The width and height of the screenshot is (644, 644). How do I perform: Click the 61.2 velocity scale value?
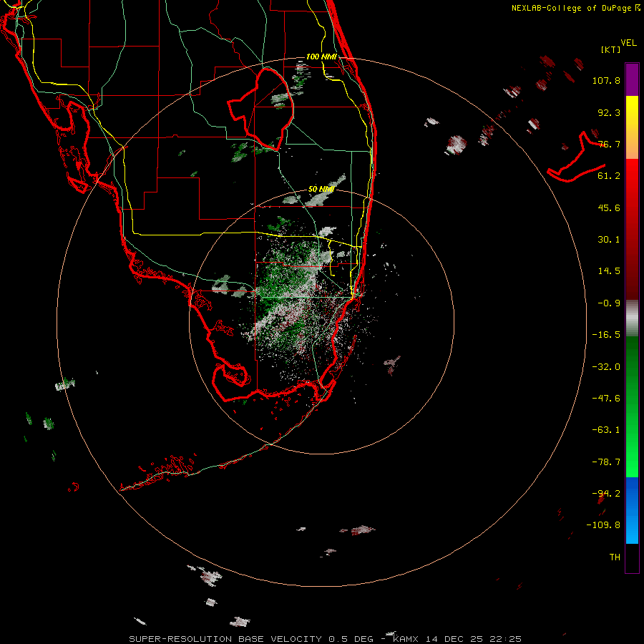click(609, 176)
